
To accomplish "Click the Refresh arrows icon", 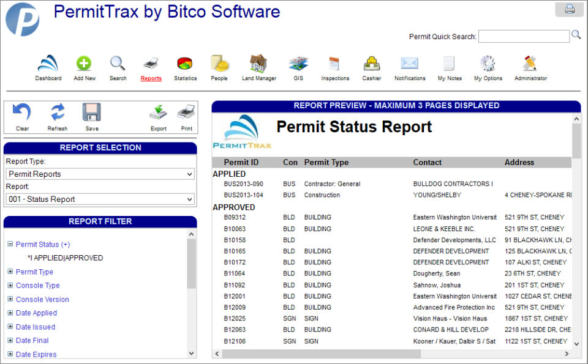I will coord(58,112).
